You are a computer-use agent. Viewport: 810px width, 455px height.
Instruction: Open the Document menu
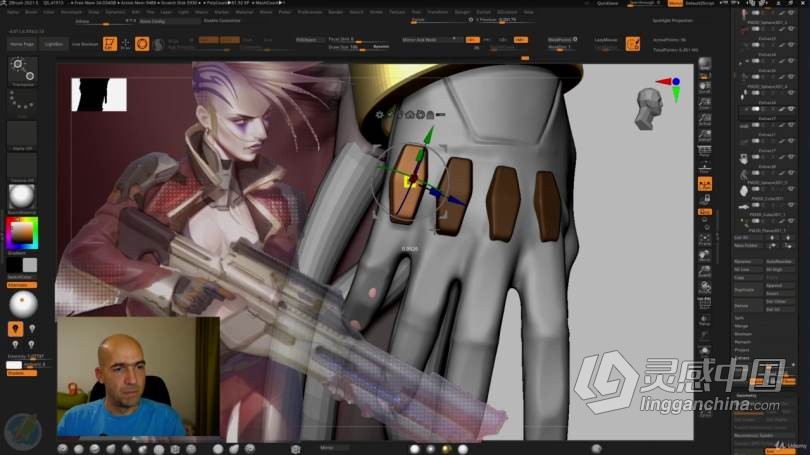tap(71, 12)
